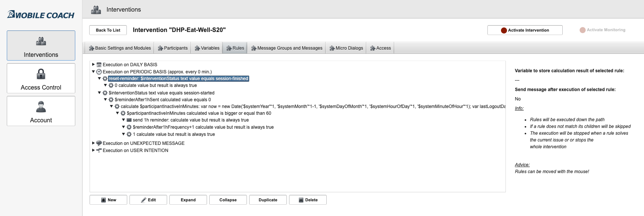Screen dimensions: 644x216
Task: Toggle Activate Monitoring
Action: pos(602,30)
